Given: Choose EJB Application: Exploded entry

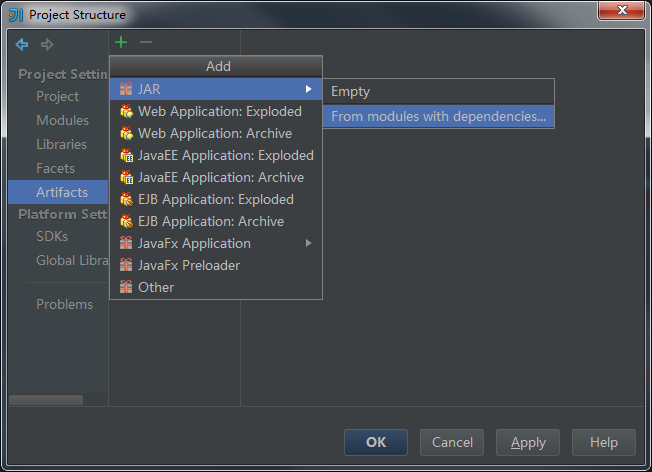Looking at the screenshot, I should pos(216,199).
